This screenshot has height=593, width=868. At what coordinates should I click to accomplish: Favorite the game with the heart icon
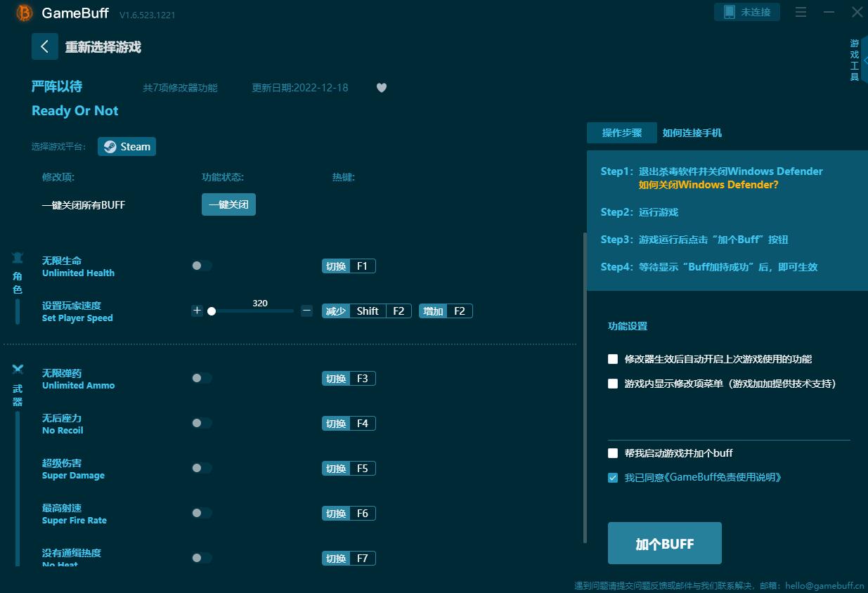tap(382, 88)
